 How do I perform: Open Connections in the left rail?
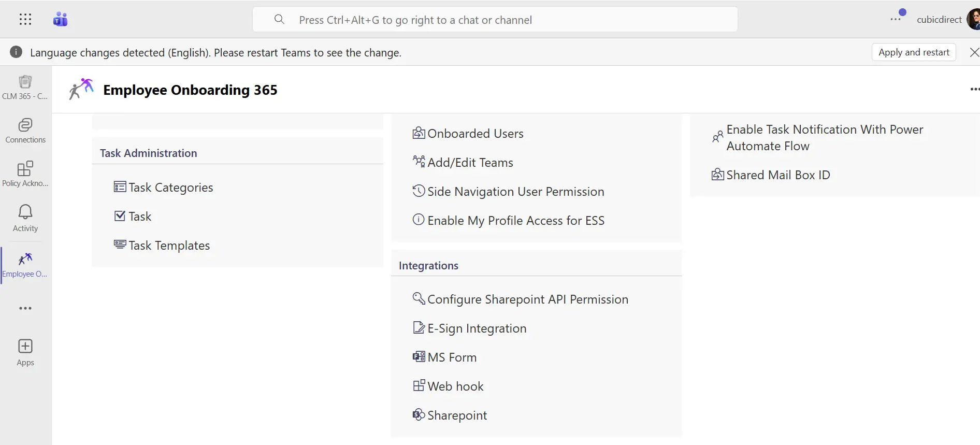tap(25, 131)
